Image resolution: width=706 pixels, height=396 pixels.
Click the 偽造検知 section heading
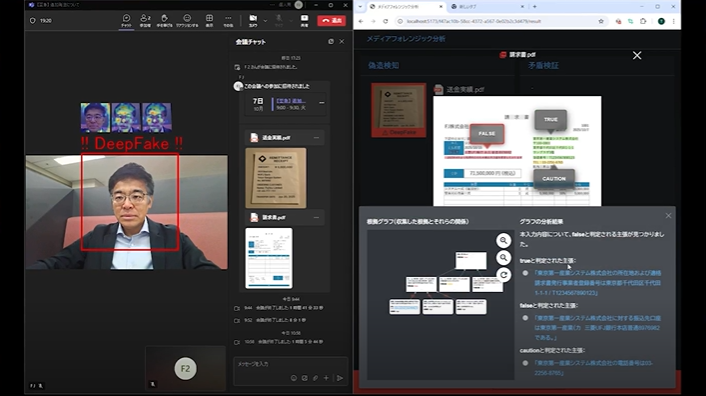(x=383, y=65)
